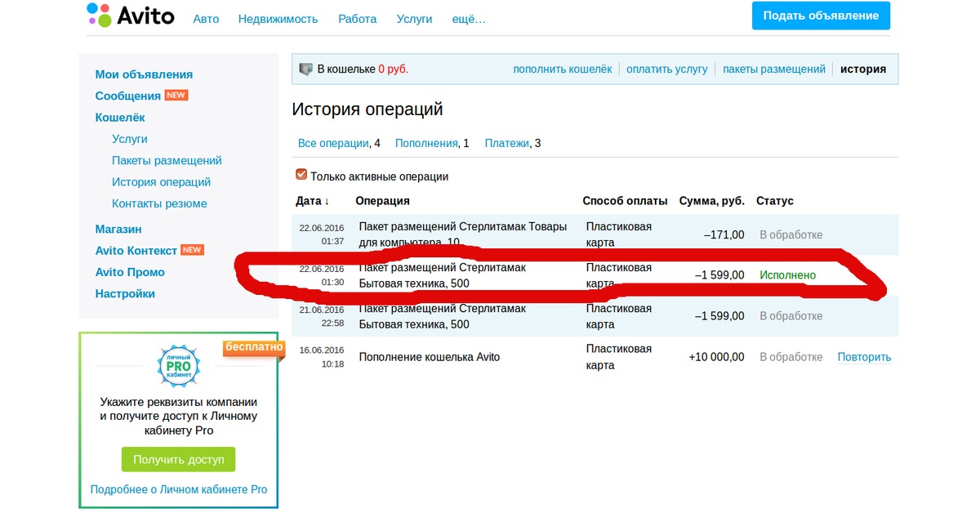
Task: Open 'История операций' in the sidebar
Action: coord(161,182)
